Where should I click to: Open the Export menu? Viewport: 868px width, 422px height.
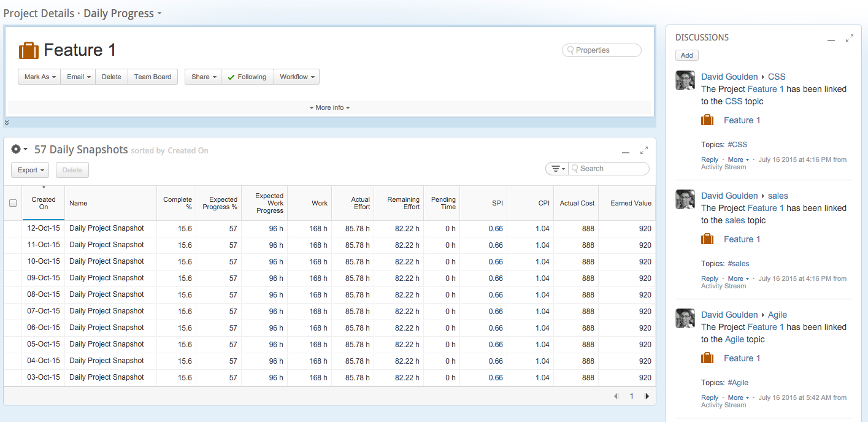[x=29, y=170]
